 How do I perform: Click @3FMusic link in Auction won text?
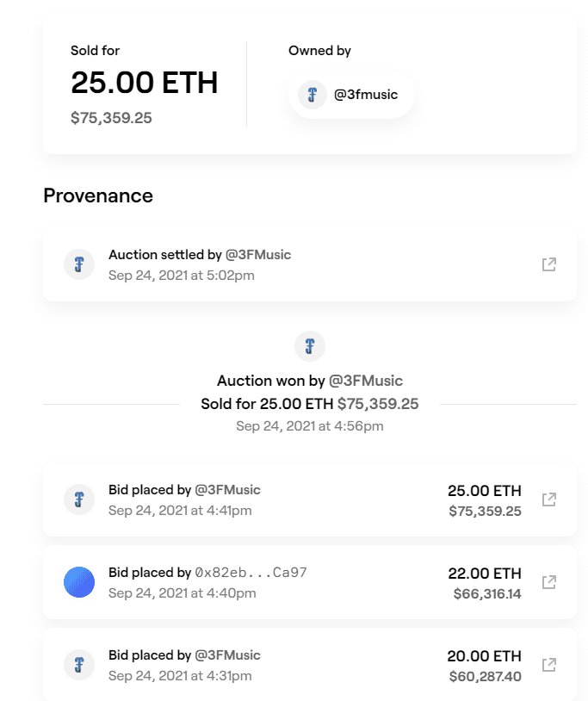coord(366,381)
